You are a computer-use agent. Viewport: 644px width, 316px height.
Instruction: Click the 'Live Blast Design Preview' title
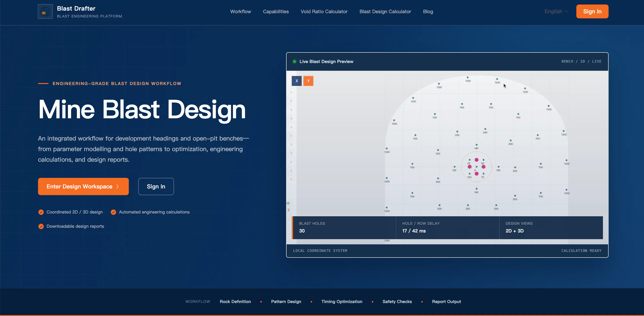click(x=326, y=61)
